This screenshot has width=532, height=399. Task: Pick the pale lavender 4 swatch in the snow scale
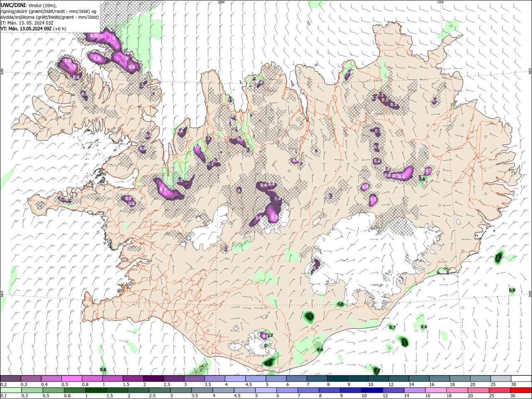tap(234, 379)
